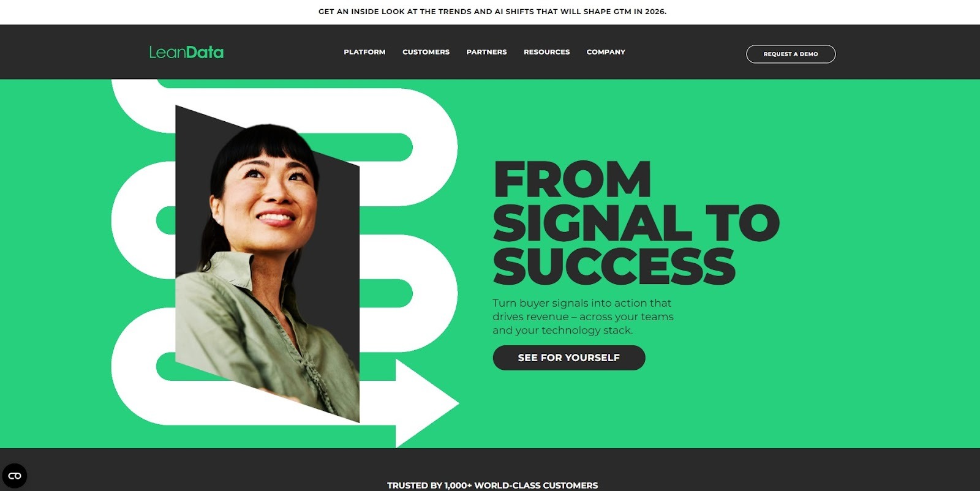Click the From Signal to Success headline

[636, 223]
